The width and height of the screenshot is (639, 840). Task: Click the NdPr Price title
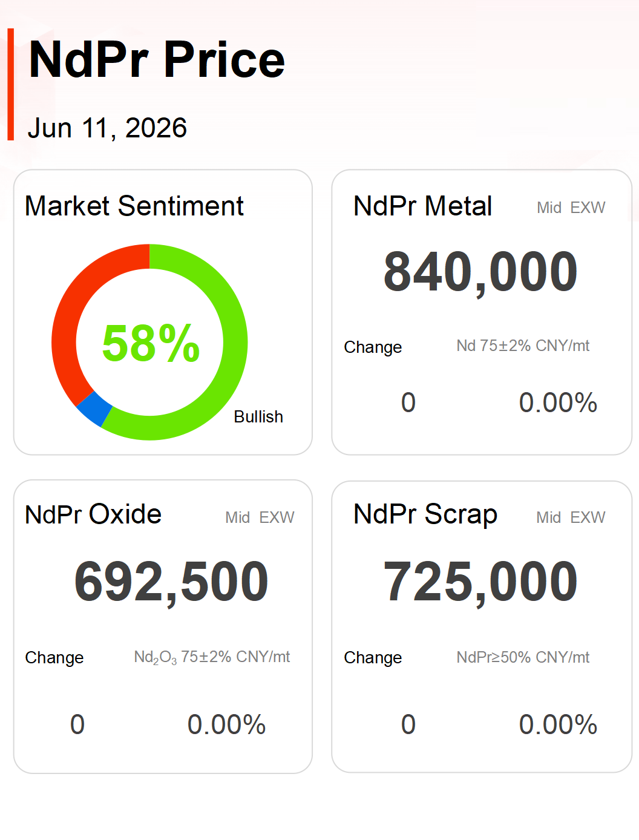[x=157, y=59]
